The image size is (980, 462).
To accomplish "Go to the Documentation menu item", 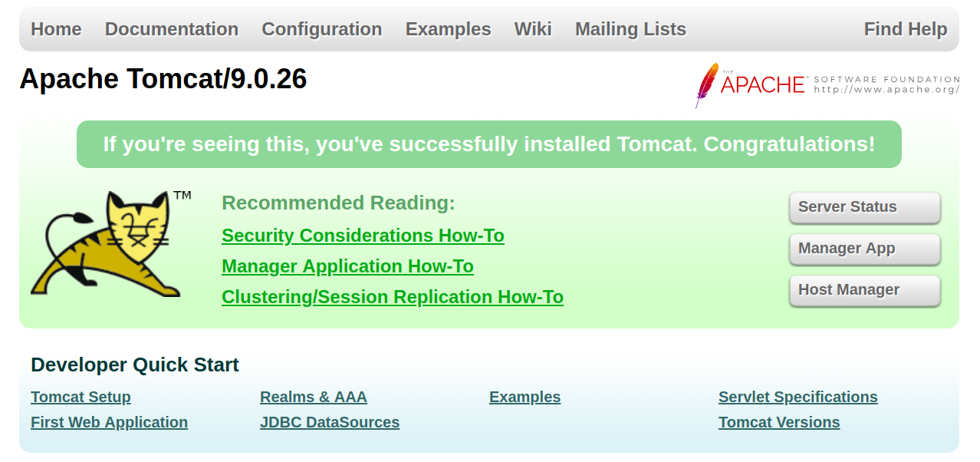I will tap(172, 29).
